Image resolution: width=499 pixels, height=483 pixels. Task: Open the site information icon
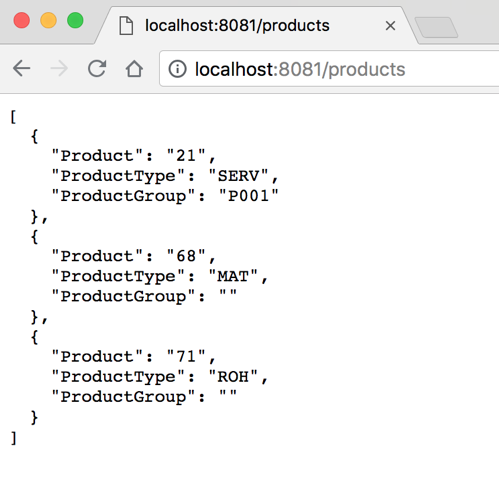(x=177, y=69)
